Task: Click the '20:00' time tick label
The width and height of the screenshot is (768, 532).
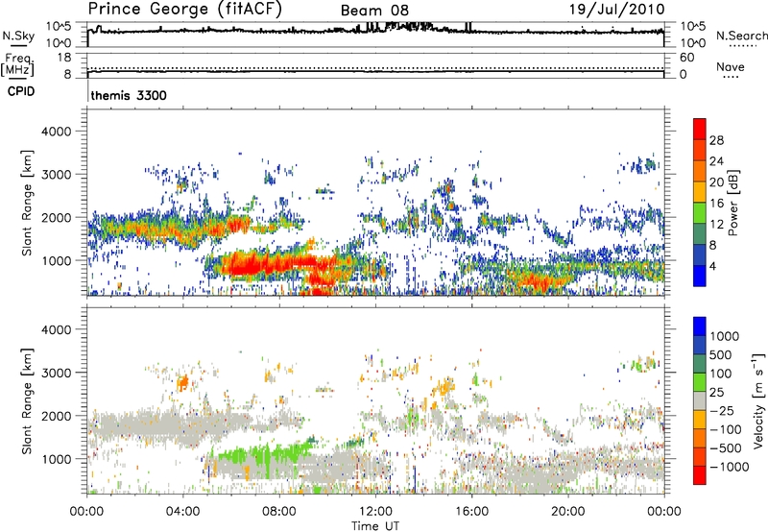Action: [567, 512]
